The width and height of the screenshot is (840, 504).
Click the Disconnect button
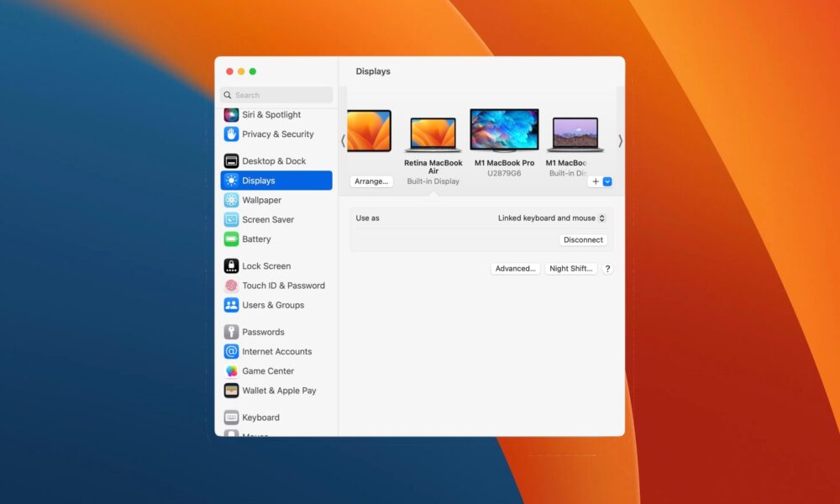coord(583,240)
